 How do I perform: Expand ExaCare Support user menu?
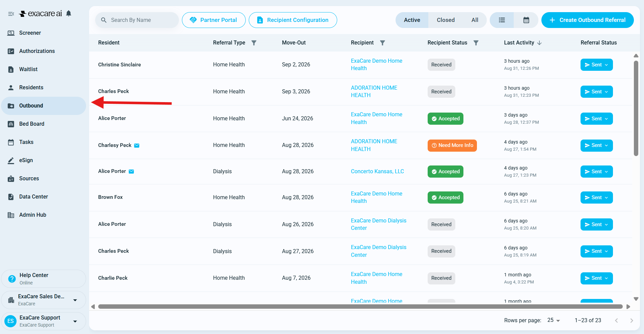[x=44, y=321]
